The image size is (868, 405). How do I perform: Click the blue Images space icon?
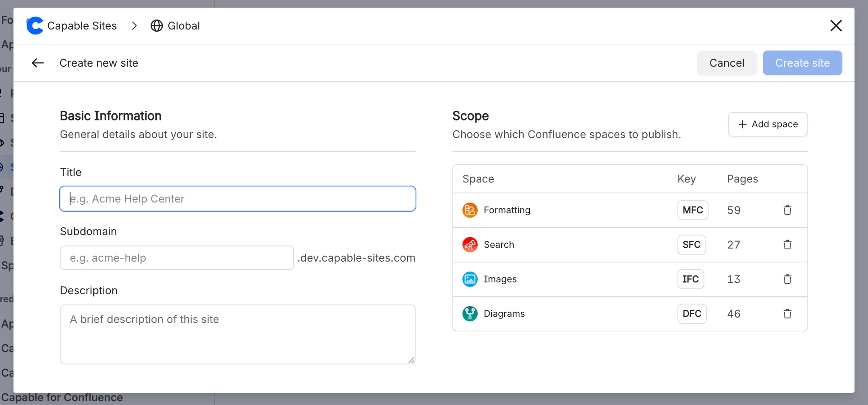(x=470, y=279)
